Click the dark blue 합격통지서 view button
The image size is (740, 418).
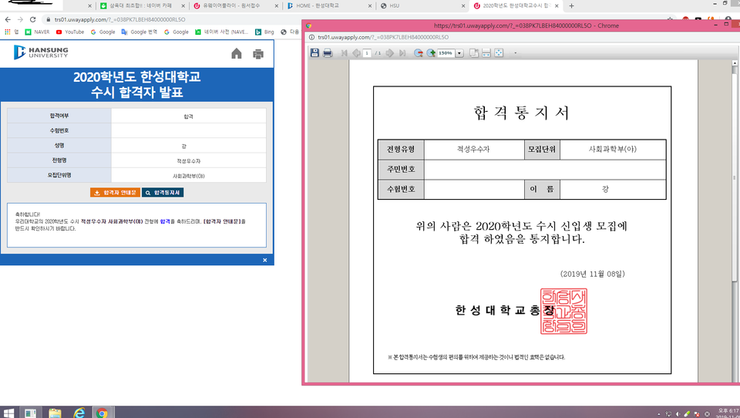[x=163, y=192]
